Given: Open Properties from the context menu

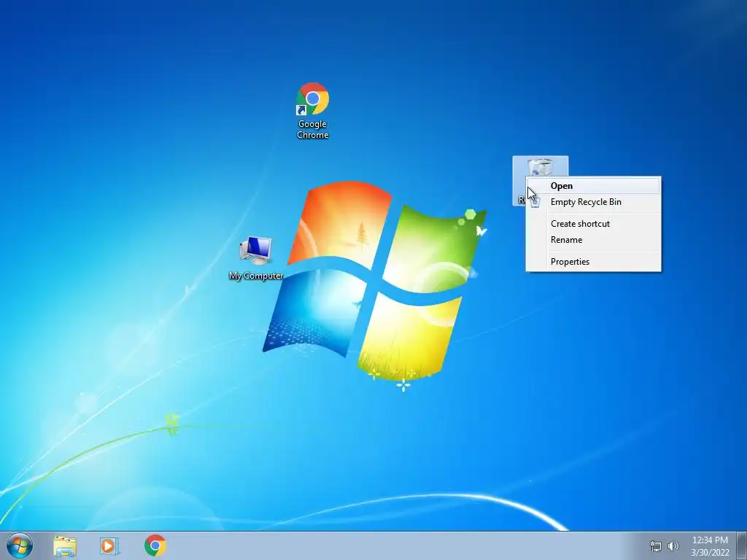Looking at the screenshot, I should 593,262.
